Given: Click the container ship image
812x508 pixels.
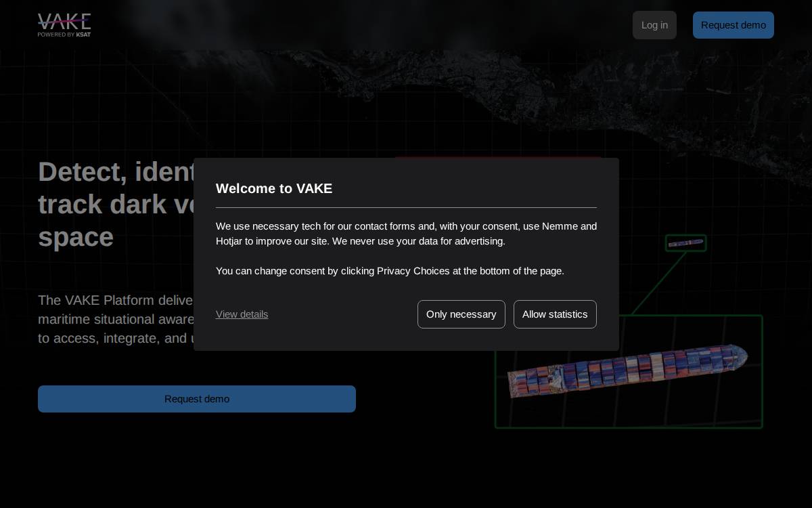Looking at the screenshot, I should [x=628, y=371].
